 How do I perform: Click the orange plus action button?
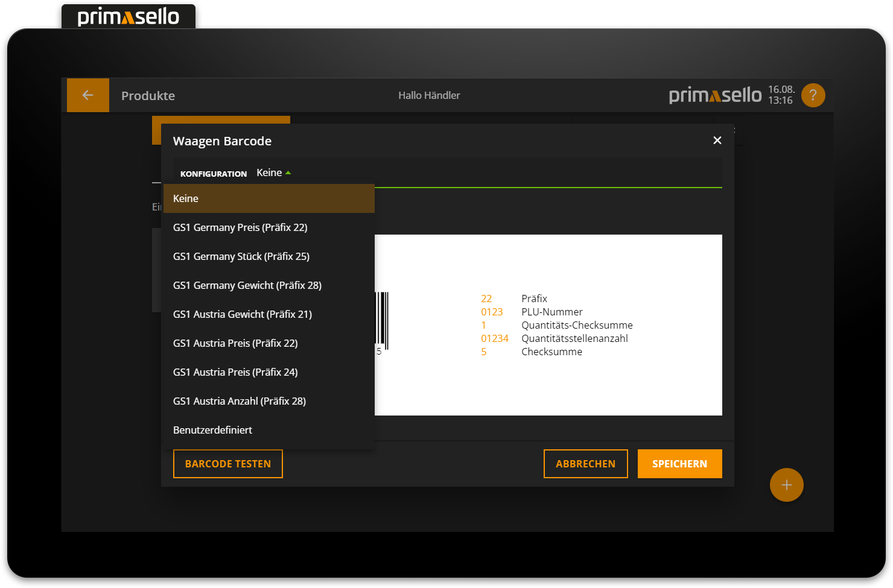786,484
